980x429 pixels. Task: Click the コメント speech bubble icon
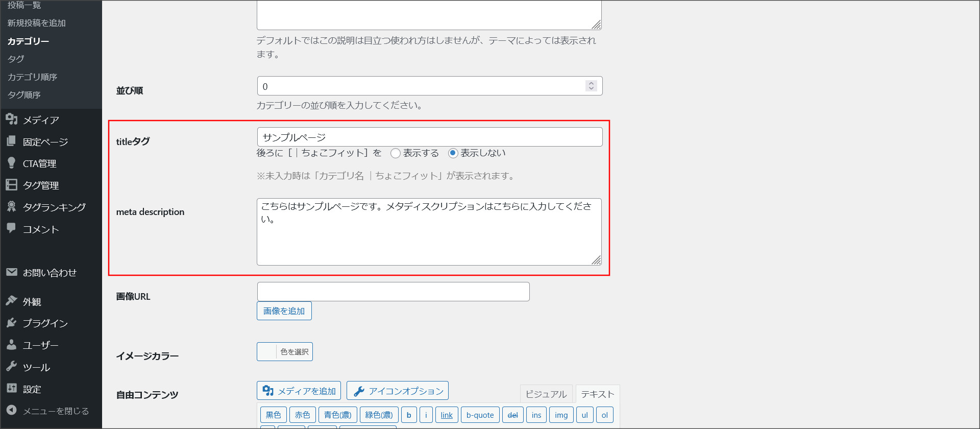pos(12,228)
